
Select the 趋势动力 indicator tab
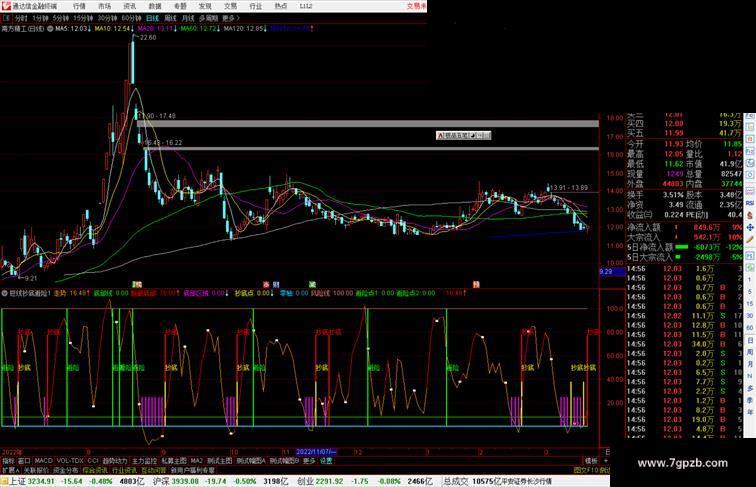[115, 461]
